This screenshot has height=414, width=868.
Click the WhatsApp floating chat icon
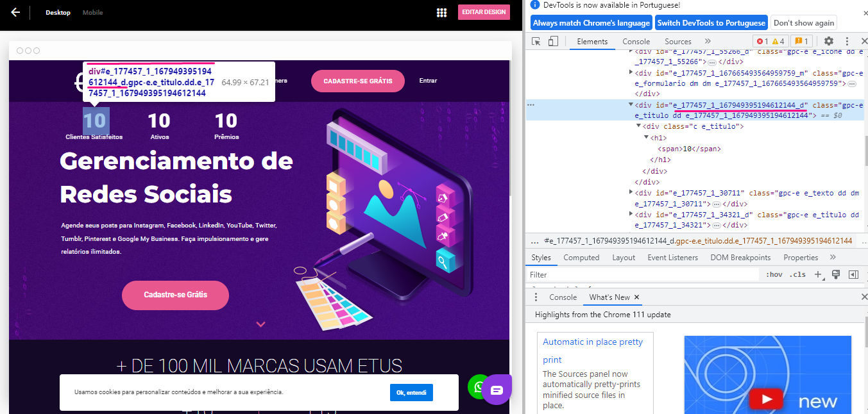click(478, 386)
